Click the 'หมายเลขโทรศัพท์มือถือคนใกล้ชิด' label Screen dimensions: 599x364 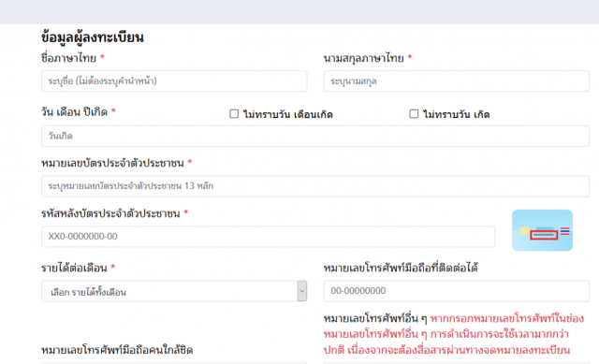coord(117,350)
